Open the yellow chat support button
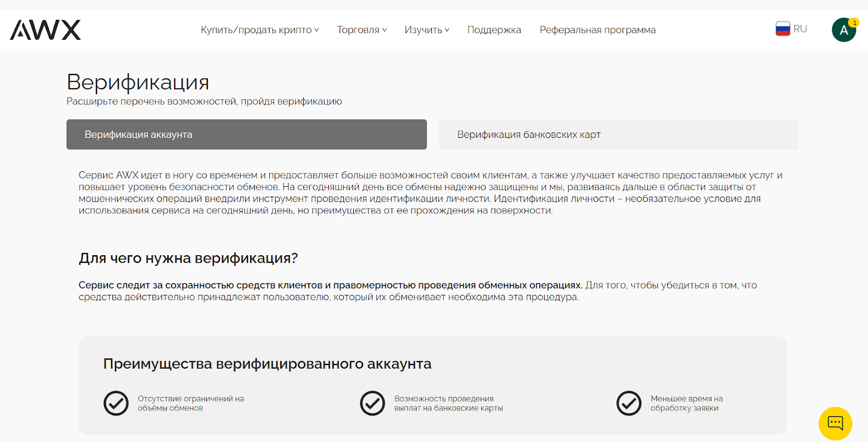Viewport: 868px width, 442px height. click(x=835, y=424)
